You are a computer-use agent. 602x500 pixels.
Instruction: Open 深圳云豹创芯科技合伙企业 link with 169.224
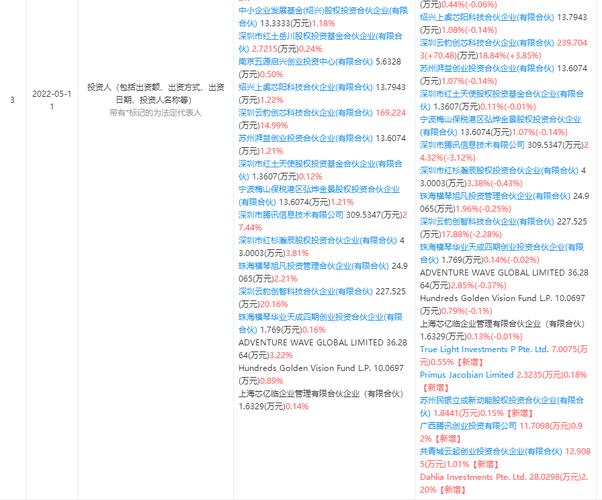[x=305, y=113]
